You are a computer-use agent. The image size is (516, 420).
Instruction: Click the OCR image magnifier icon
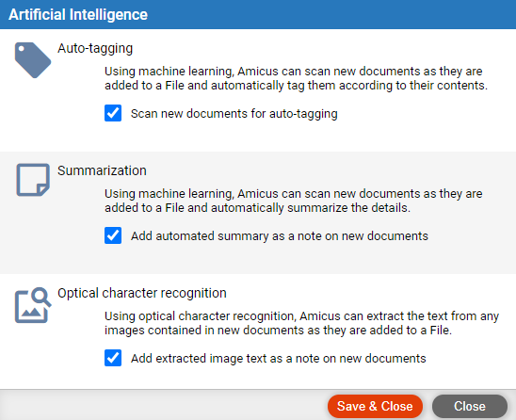(33, 305)
